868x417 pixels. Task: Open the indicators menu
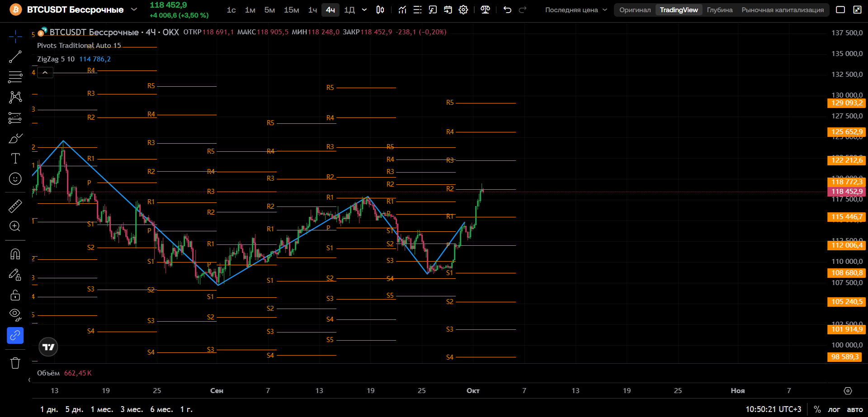[402, 10]
